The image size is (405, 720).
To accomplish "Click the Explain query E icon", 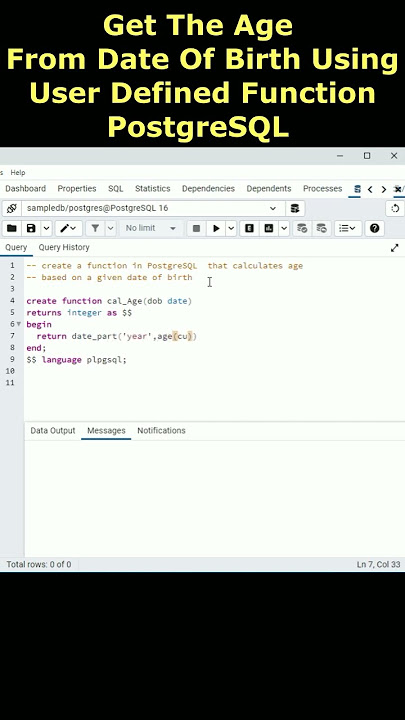I will (249, 228).
